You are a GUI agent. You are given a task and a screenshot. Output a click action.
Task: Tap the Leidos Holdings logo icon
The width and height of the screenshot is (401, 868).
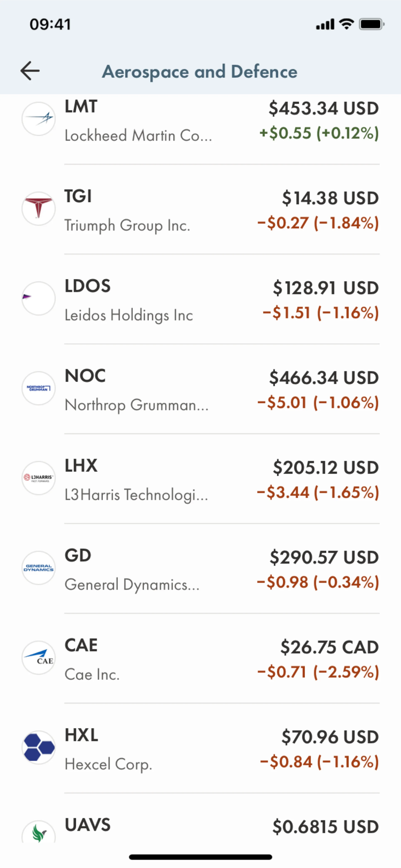point(39,298)
